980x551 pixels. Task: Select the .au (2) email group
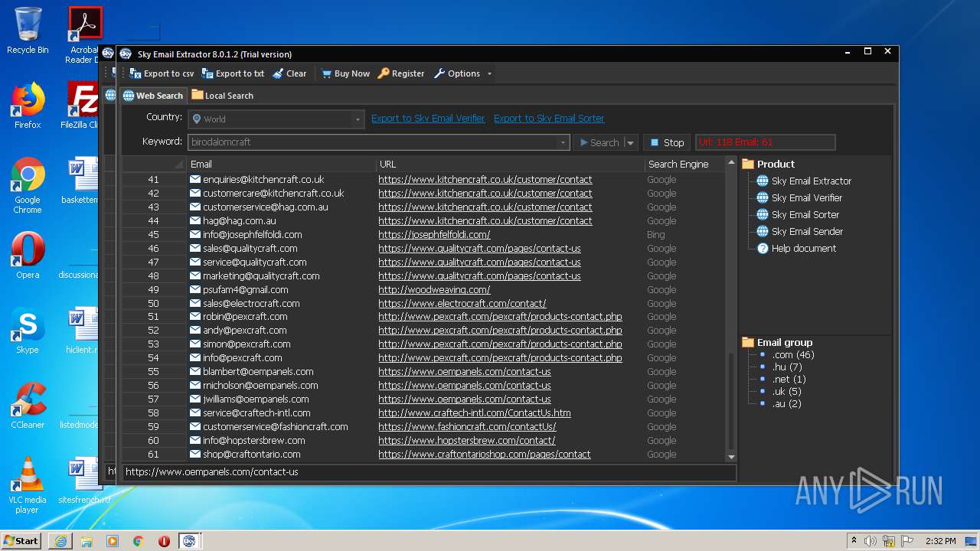786,404
